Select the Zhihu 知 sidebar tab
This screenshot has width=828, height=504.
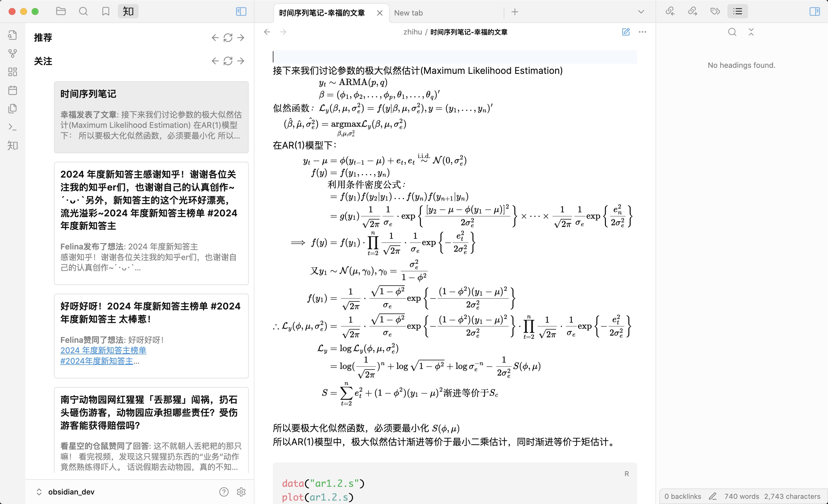[128, 11]
